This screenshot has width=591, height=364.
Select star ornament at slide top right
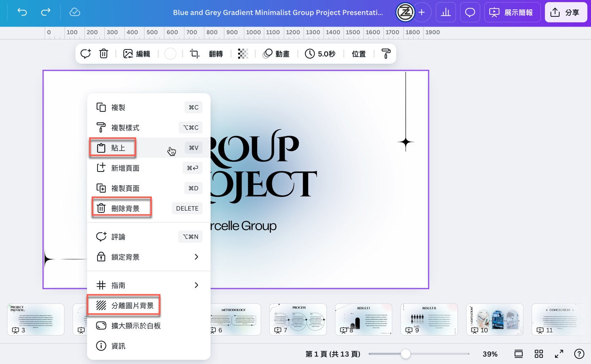(x=406, y=143)
